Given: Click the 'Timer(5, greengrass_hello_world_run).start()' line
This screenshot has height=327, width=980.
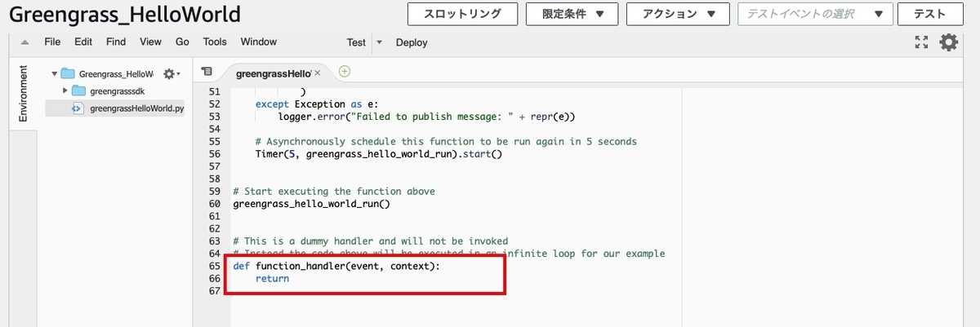Looking at the screenshot, I should [378, 154].
